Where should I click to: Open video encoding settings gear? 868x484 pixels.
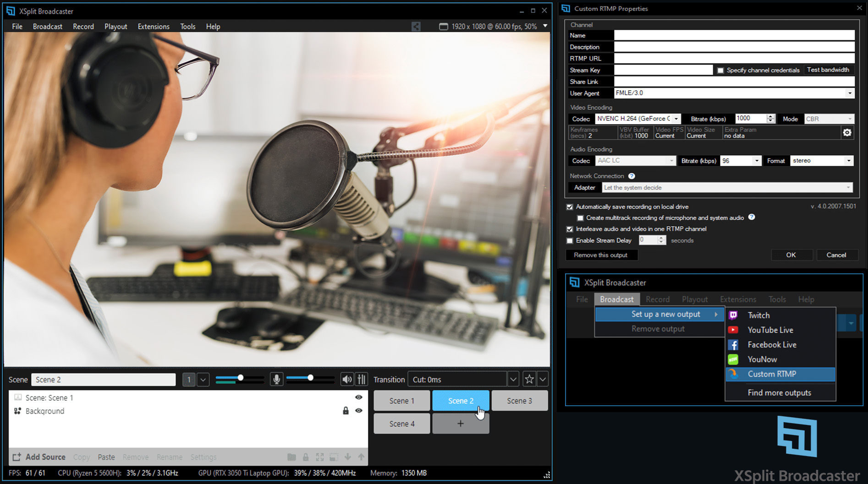tap(847, 132)
